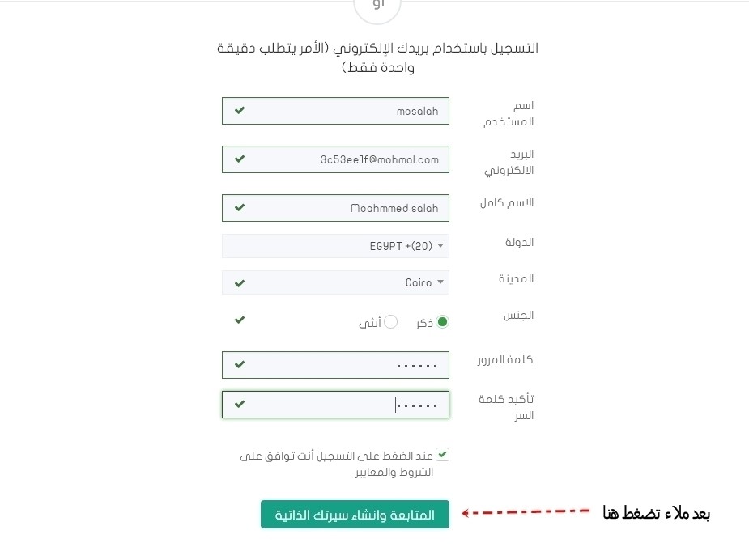Click the checkmark in the gender row

pos(240,320)
